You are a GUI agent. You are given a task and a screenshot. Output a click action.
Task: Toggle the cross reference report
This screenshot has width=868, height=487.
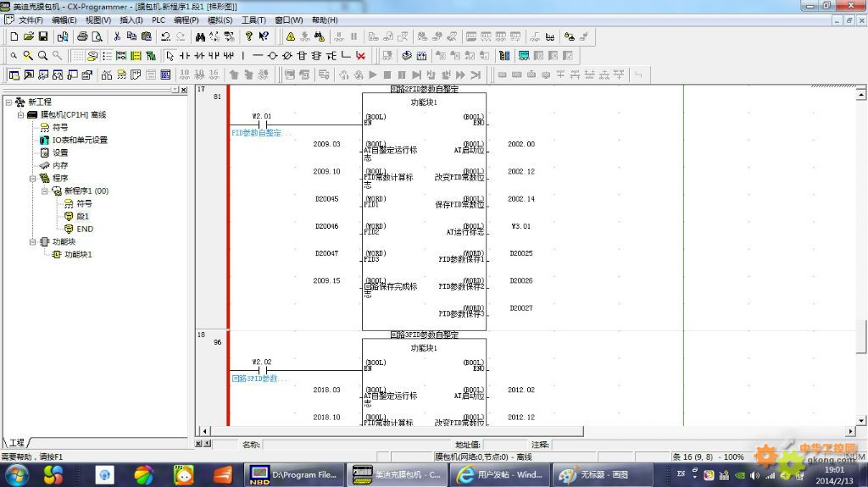coord(107,75)
